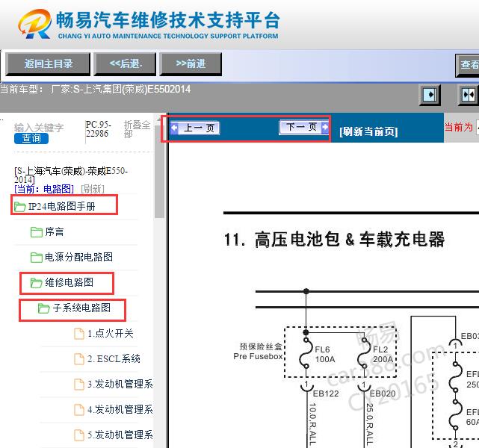This screenshot has width=479, height=448.
Task: Open the 3.发动机管理系 document
Action: (120, 384)
